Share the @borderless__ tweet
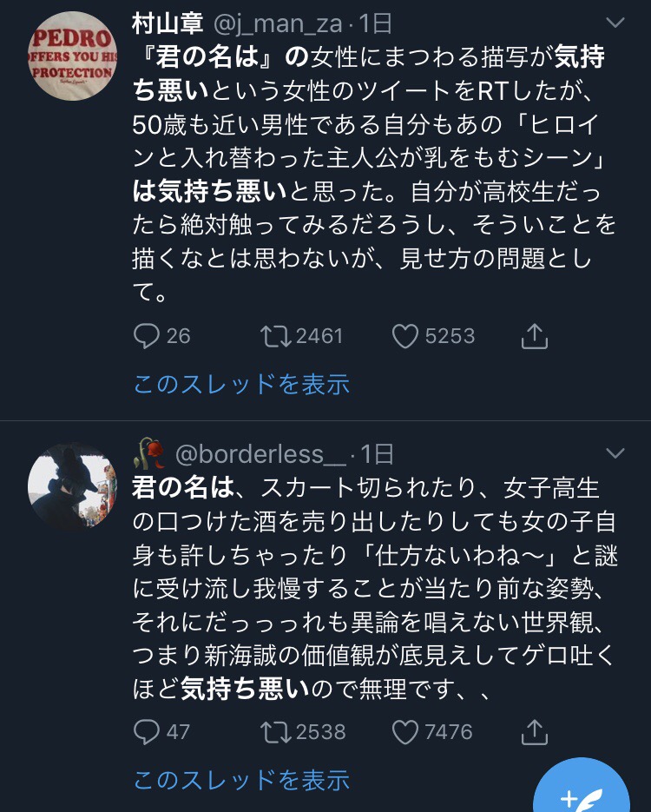 (x=534, y=731)
